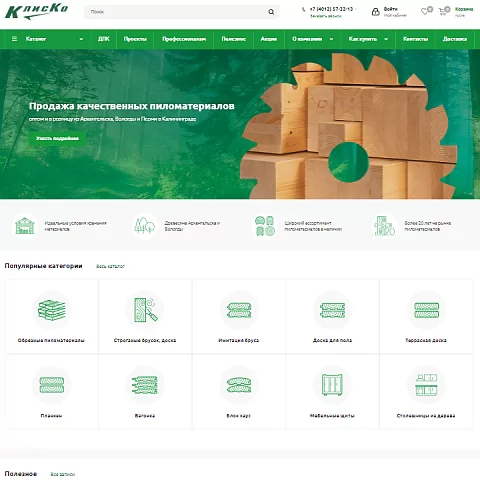Open Планкен category icon
The image size is (480, 480).
tap(51, 385)
